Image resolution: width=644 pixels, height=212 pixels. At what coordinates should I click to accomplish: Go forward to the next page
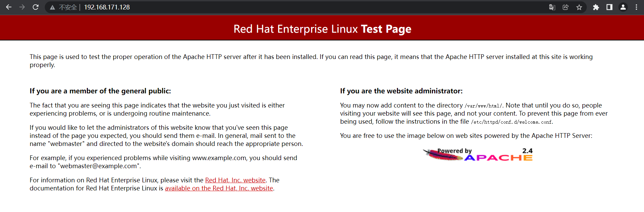[x=22, y=7]
